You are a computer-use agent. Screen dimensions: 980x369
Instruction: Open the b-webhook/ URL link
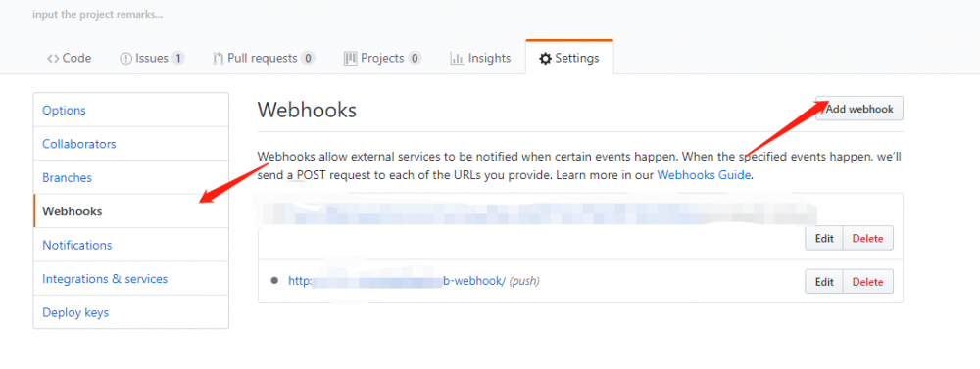[x=396, y=281]
